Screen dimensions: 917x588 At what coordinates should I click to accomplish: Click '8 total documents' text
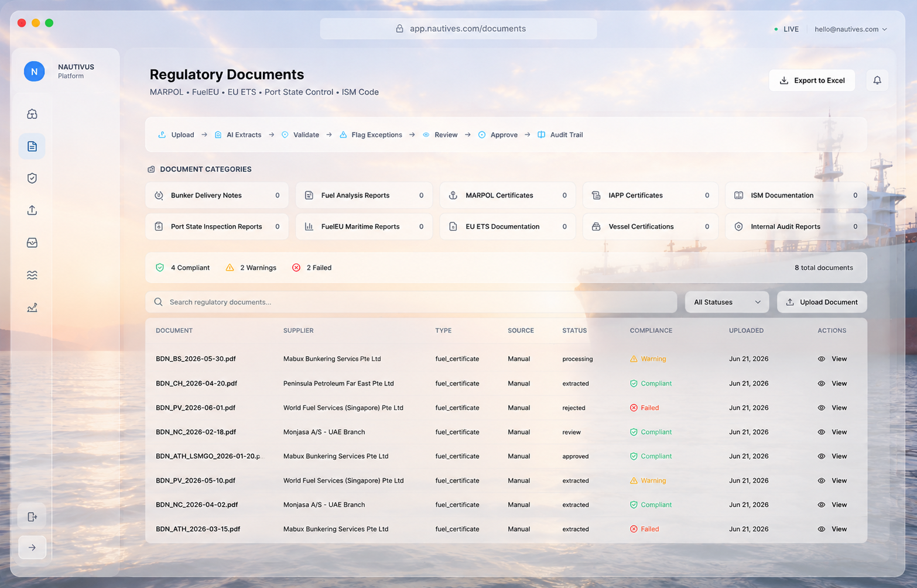click(823, 267)
